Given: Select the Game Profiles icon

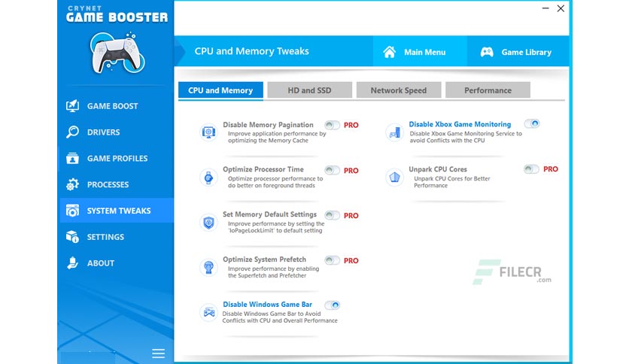Looking at the screenshot, I should click(73, 159).
